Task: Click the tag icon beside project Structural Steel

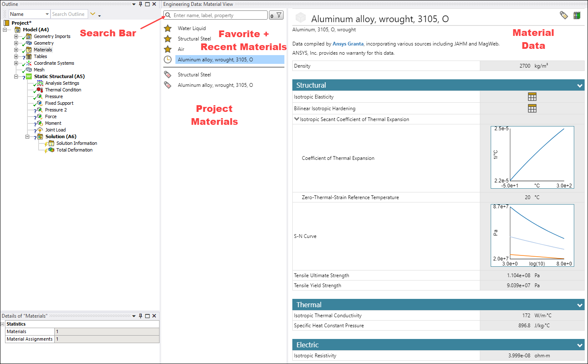Action: [167, 74]
